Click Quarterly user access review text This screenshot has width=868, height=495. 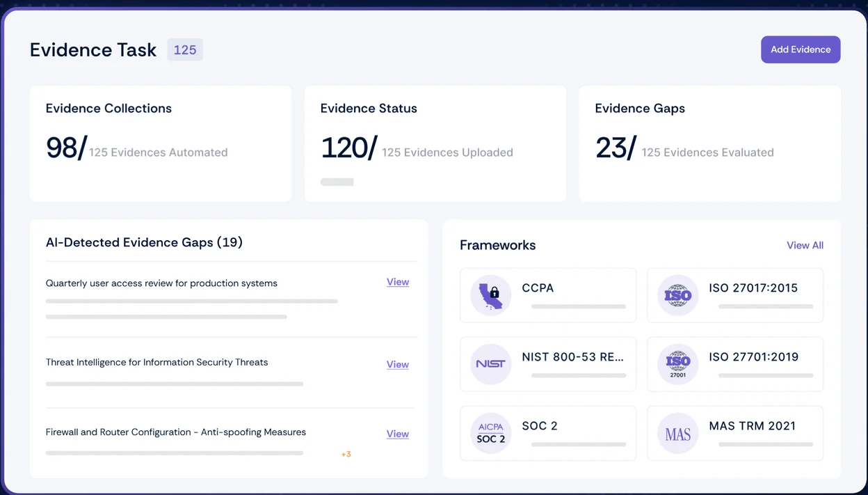(x=161, y=283)
